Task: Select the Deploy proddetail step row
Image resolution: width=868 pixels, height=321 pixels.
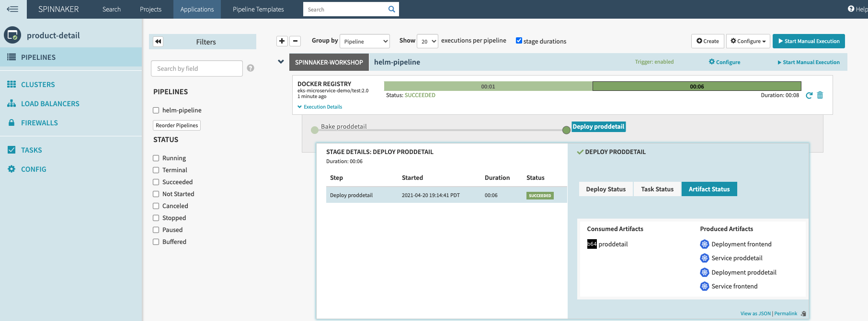Action: coord(446,195)
